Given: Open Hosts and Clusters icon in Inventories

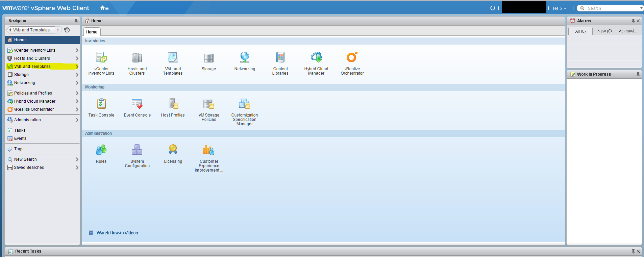Looking at the screenshot, I should click(x=137, y=57).
